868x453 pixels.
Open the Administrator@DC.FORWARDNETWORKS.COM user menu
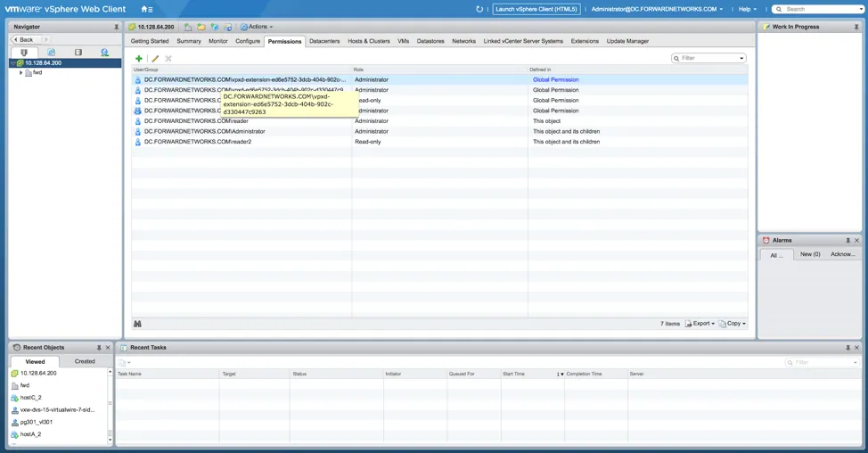click(657, 9)
